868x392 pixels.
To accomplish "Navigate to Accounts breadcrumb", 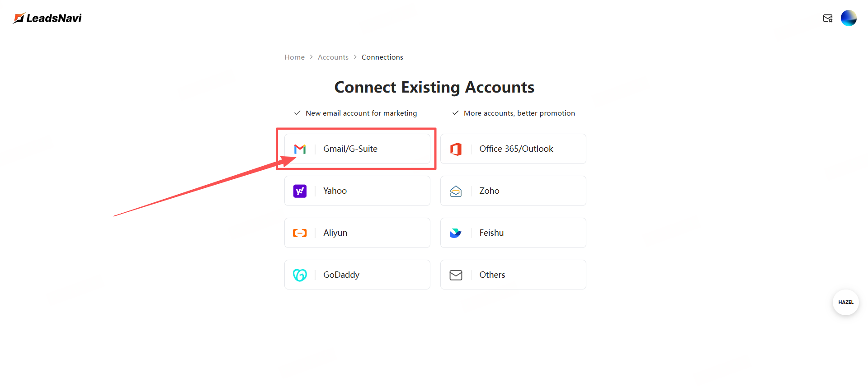I will [x=333, y=57].
